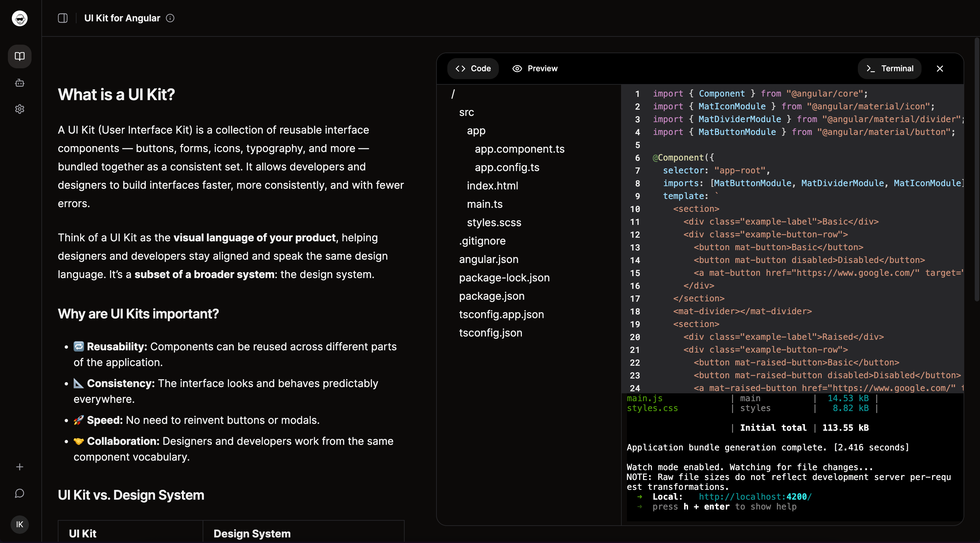Open .gitignore file
This screenshot has height=543, width=980.
point(482,241)
